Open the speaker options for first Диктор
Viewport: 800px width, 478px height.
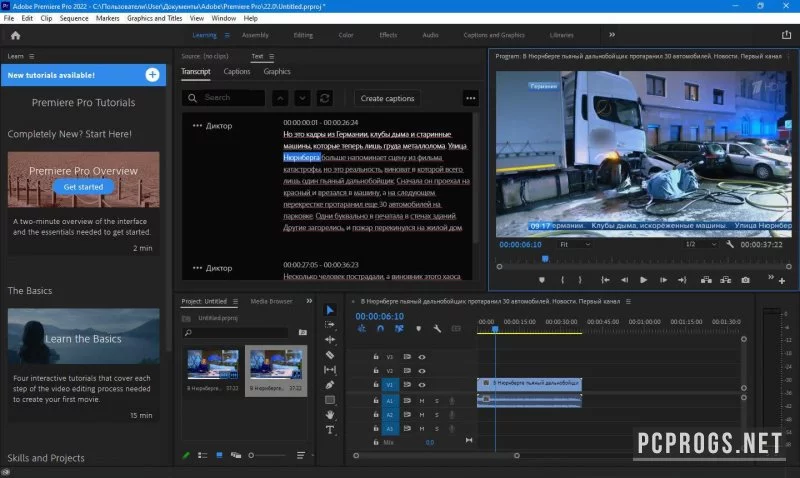click(197, 125)
